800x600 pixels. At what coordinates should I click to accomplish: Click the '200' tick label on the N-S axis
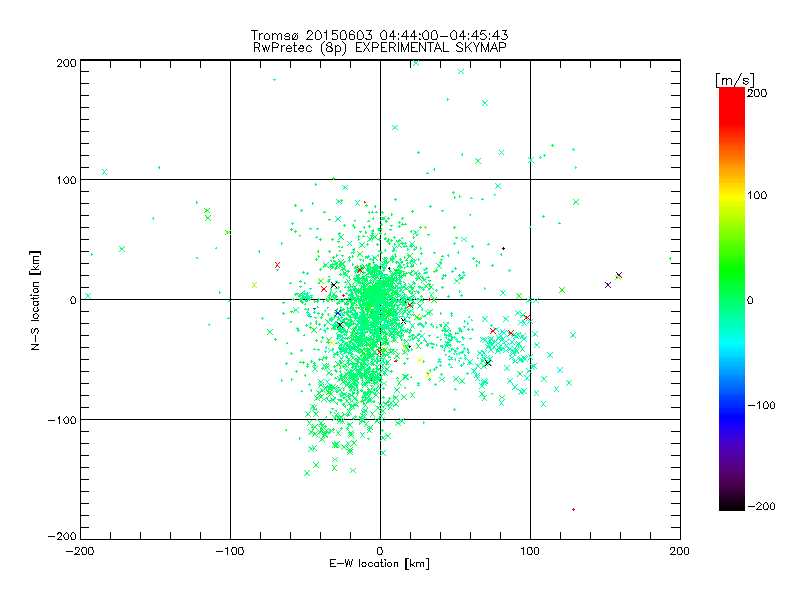tap(67, 63)
